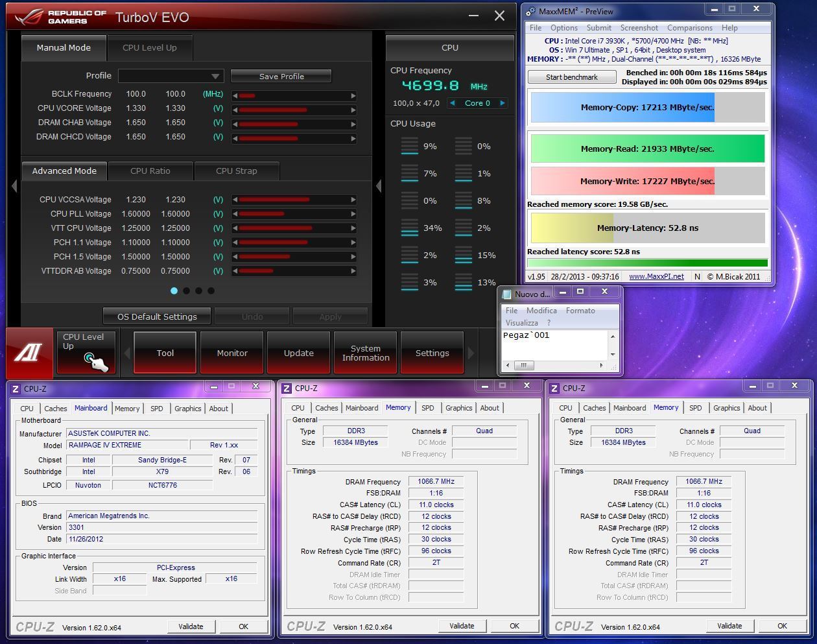Open the Formato menu in Notepad
Screen dimensions: 817x644
[x=580, y=311]
